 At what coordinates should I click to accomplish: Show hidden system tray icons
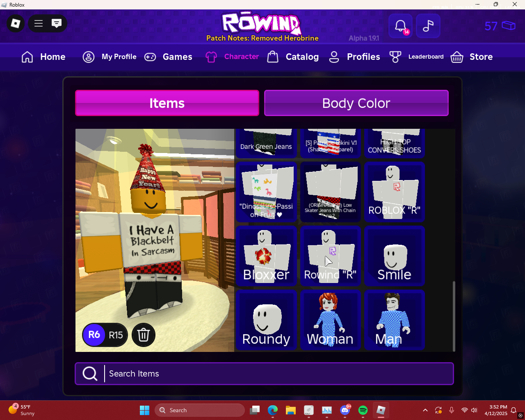[x=425, y=410]
